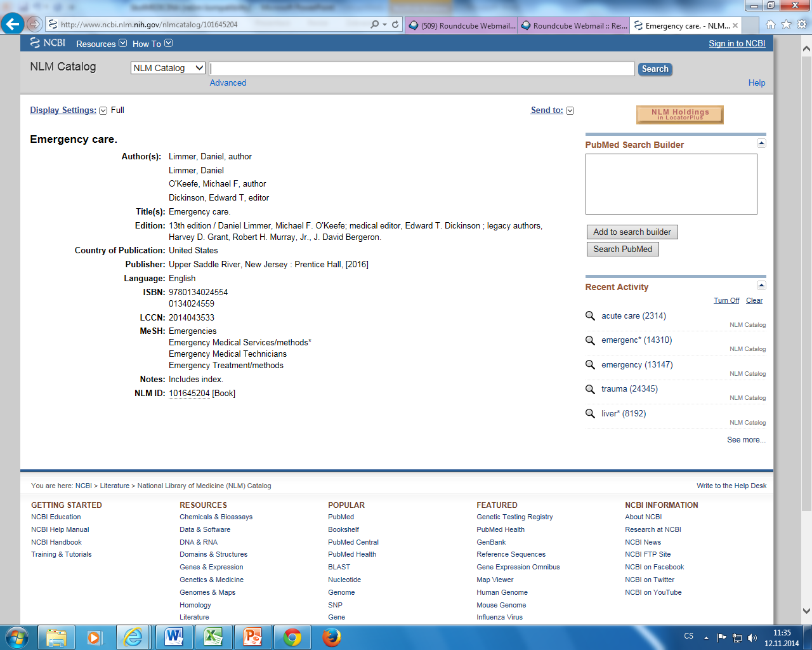Viewport: 812px width, 650px height.
Task: Open the How To dropdown menu
Action: [x=152, y=44]
